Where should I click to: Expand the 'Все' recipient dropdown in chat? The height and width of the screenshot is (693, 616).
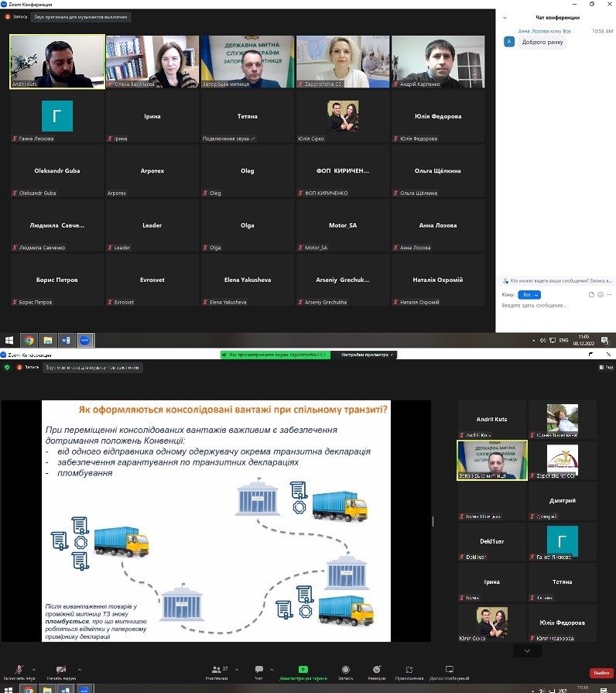point(530,295)
